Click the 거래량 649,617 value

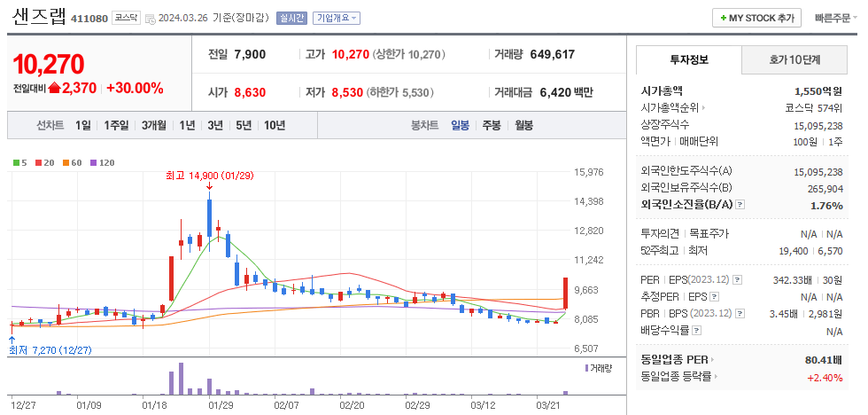(553, 54)
